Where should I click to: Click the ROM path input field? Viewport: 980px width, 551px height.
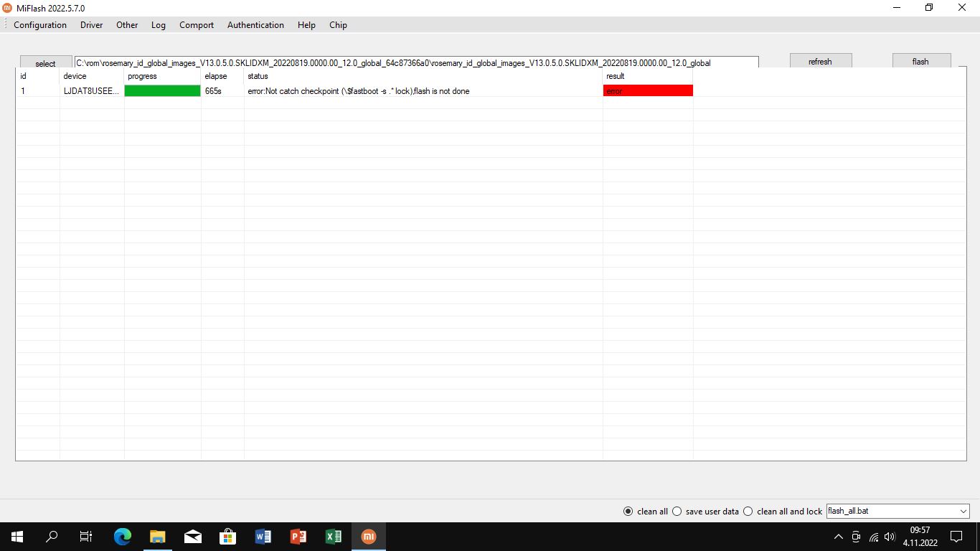click(x=416, y=62)
